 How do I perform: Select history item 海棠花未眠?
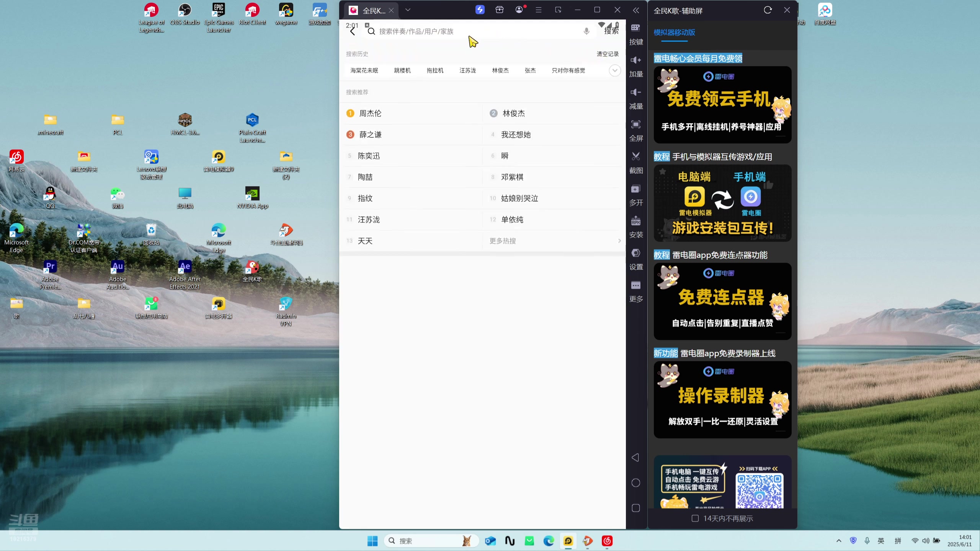click(x=364, y=70)
